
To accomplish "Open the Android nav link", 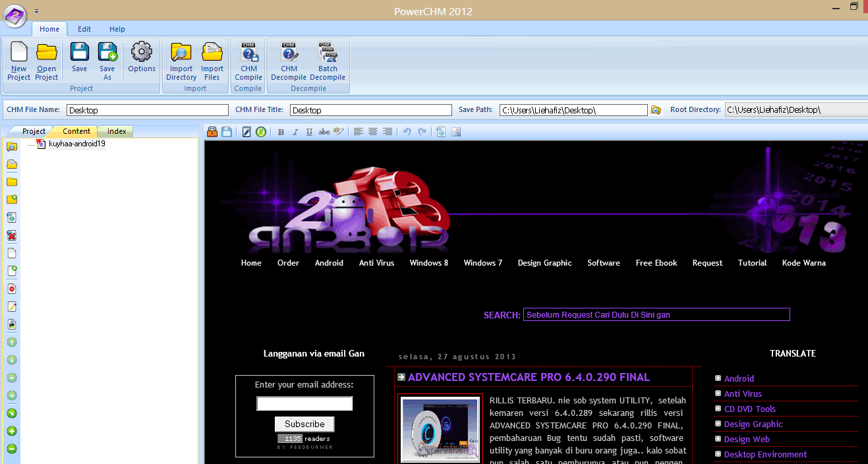I will pyautogui.click(x=329, y=263).
